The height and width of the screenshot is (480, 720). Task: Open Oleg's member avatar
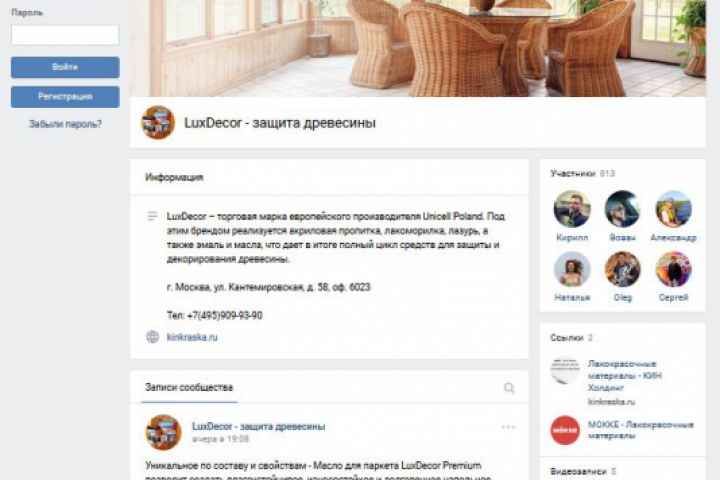[622, 269]
